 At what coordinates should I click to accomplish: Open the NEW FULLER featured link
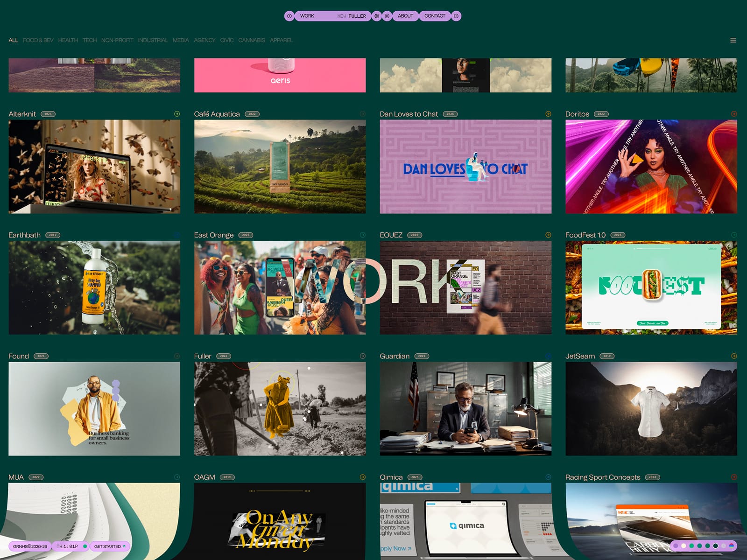click(x=352, y=16)
